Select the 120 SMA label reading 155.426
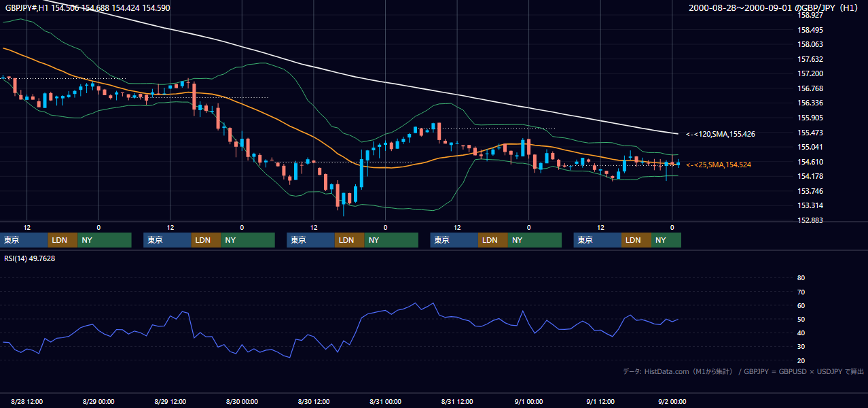868x408 pixels. pos(721,134)
